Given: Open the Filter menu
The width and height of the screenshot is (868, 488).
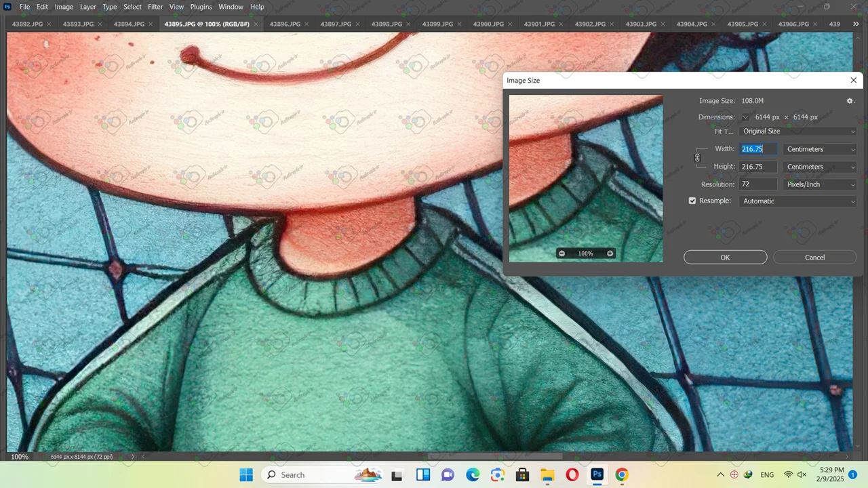Looking at the screenshot, I should [x=155, y=7].
